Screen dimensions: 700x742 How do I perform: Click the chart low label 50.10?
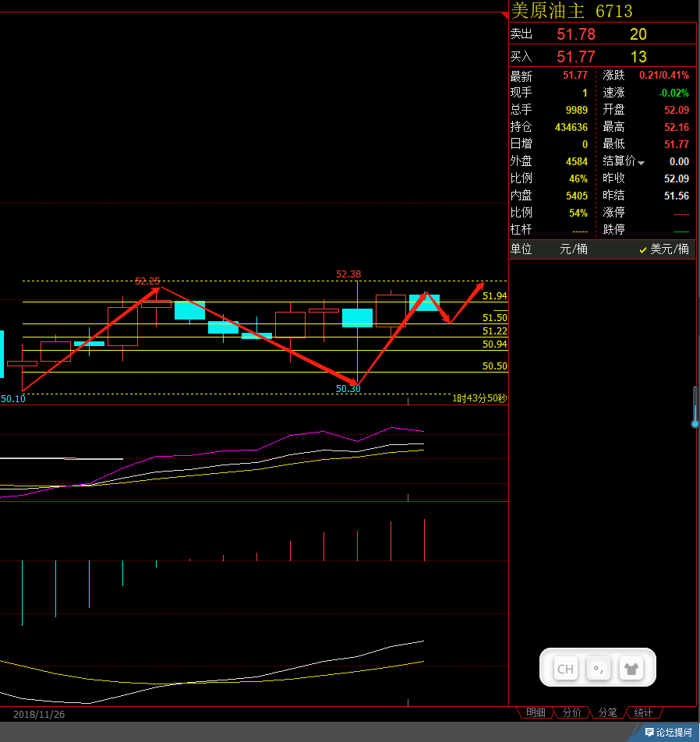(x=13, y=399)
